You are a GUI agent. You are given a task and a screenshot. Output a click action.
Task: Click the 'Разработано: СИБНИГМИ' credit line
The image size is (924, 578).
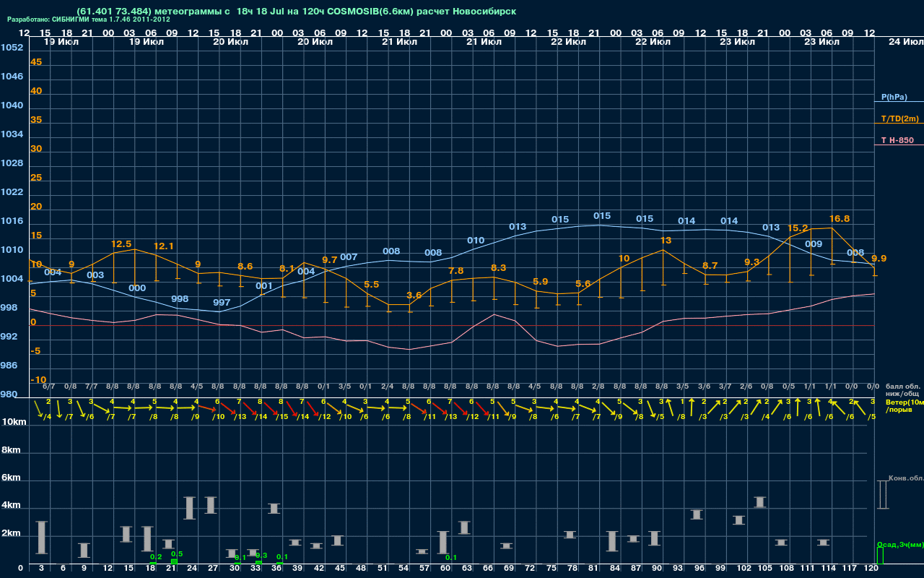(89, 20)
